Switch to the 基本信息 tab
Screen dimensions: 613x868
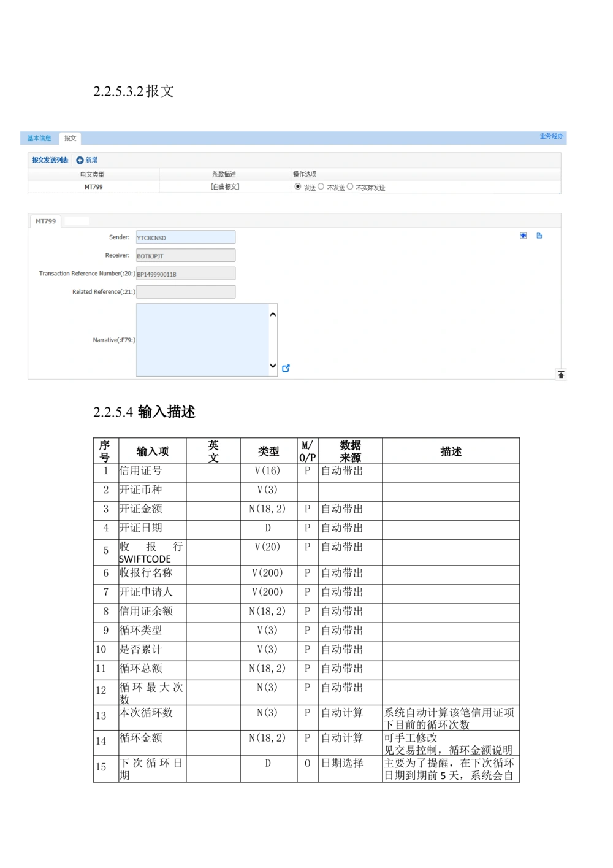39,138
